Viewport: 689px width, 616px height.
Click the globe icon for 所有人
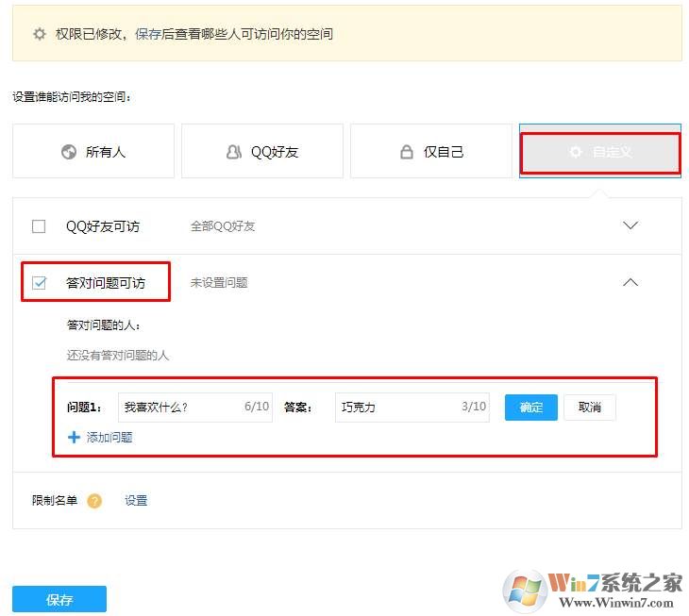tap(69, 152)
